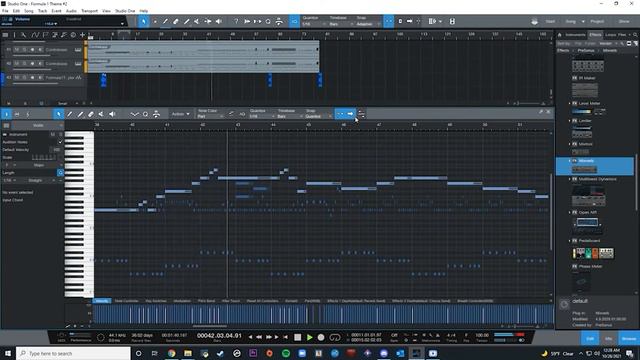Click the editor horizontal scrollbar
This screenshot has height=360, width=640.
[x=209, y=326]
